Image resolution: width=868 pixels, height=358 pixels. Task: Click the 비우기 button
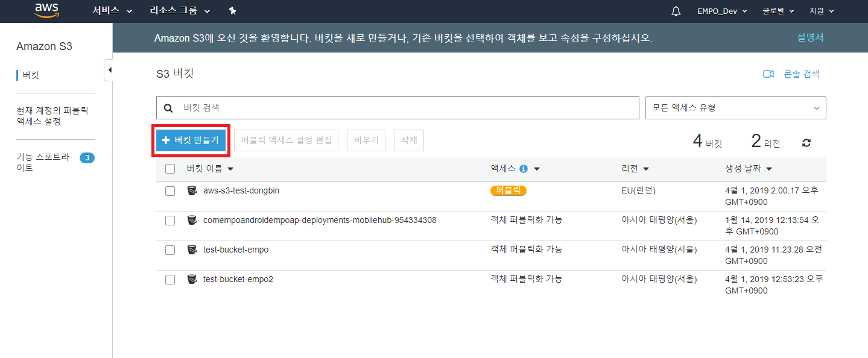[366, 140]
